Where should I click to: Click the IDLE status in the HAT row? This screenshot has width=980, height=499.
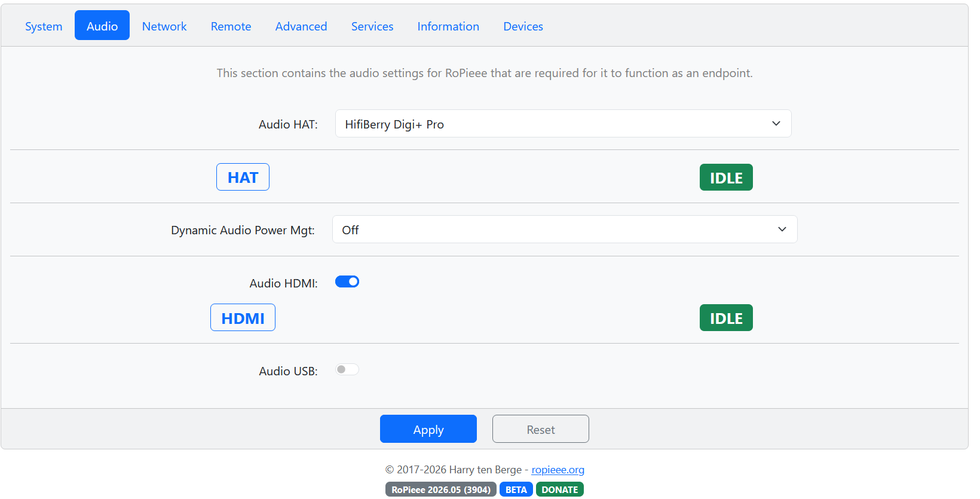(x=726, y=177)
